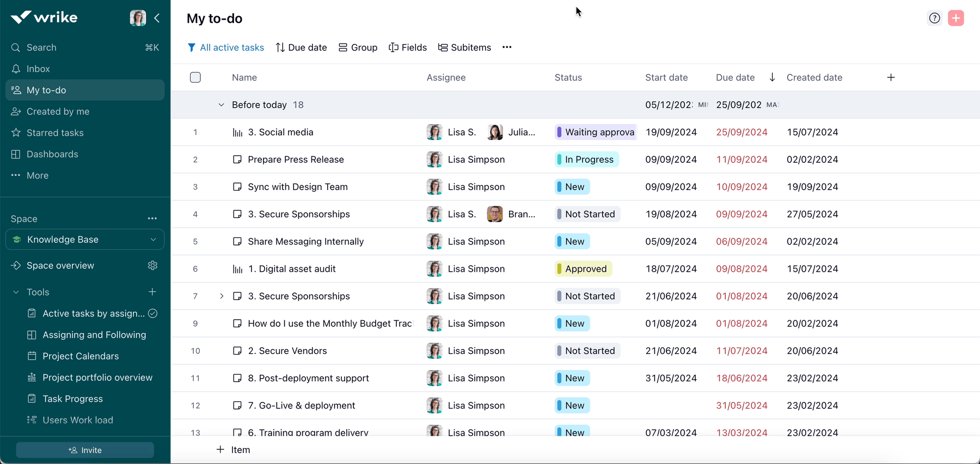
Task: Toggle the All active tasks filter
Action: tap(225, 47)
